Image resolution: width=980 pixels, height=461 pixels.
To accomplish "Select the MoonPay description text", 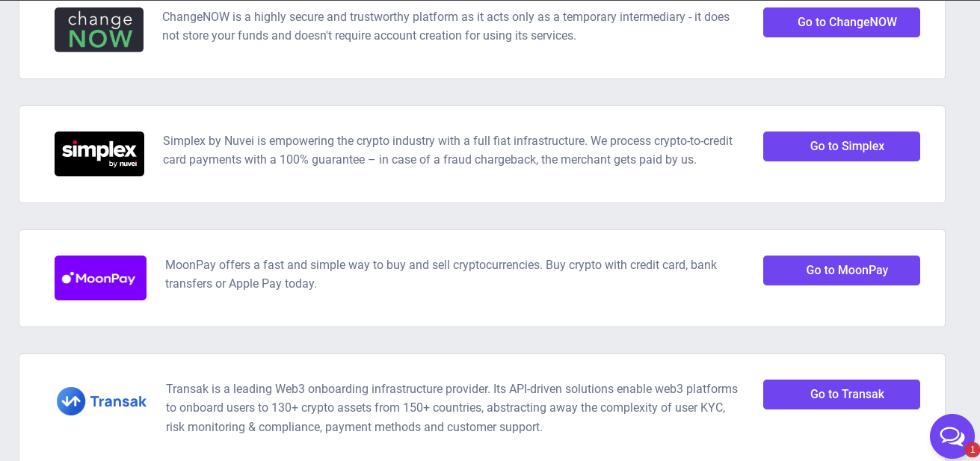I will [x=441, y=274].
